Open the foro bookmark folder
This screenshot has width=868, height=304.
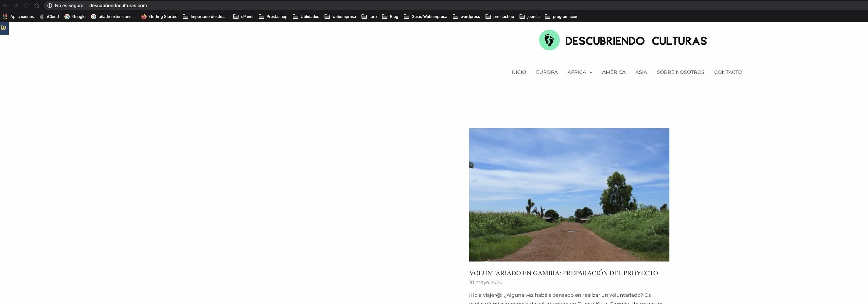[369, 16]
